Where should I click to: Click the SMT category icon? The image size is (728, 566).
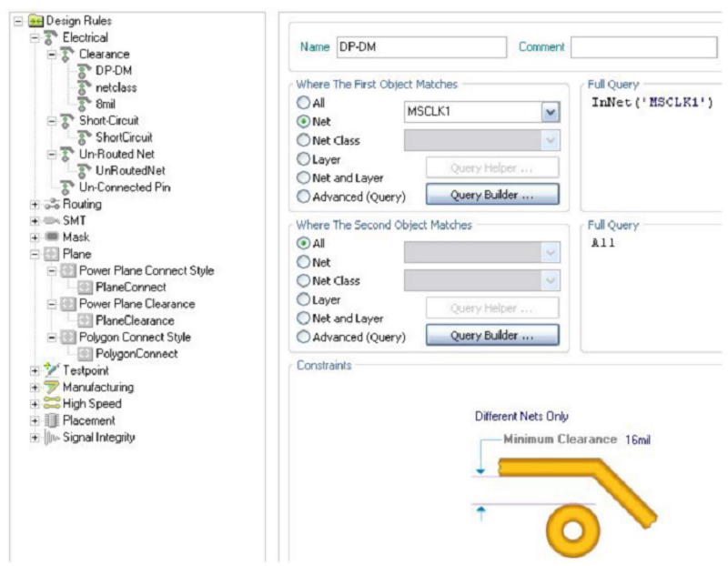pyautogui.click(x=52, y=220)
